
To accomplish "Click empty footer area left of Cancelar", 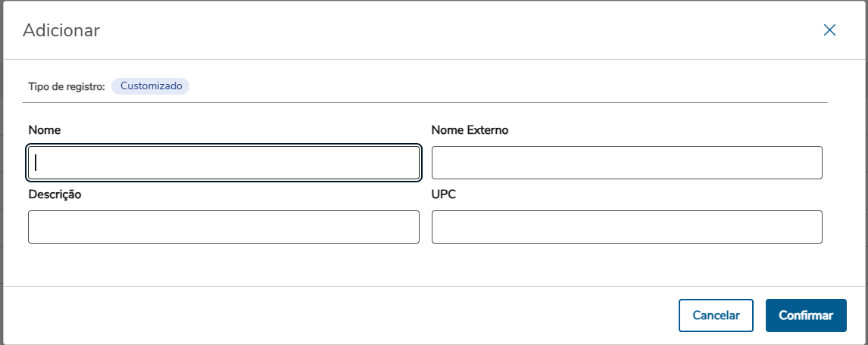I will click(341, 315).
